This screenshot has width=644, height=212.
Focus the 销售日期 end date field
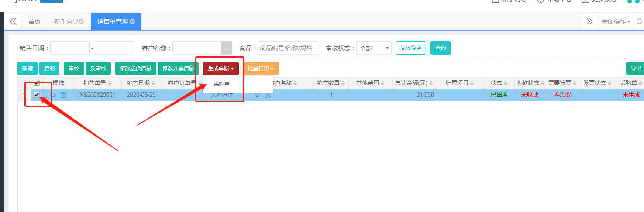114,48
